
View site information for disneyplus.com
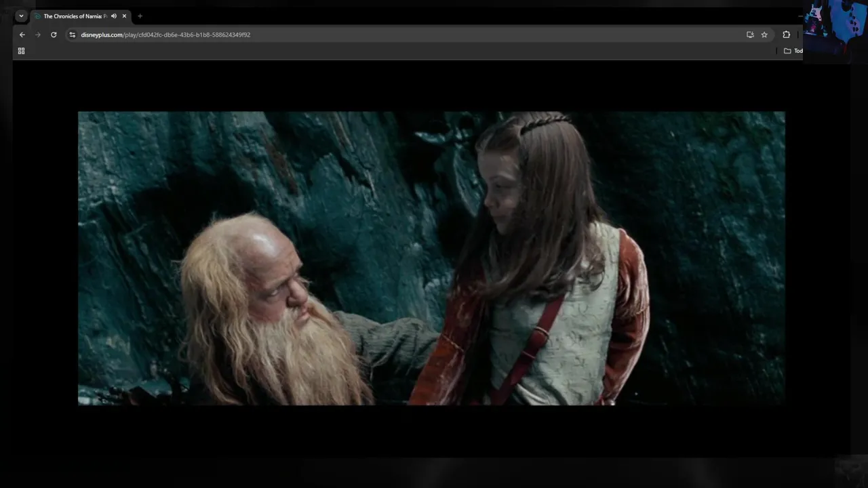[x=73, y=35]
